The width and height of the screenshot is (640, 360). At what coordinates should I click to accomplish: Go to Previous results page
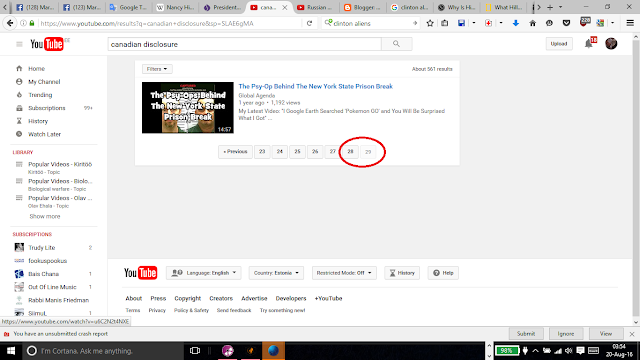click(236, 151)
